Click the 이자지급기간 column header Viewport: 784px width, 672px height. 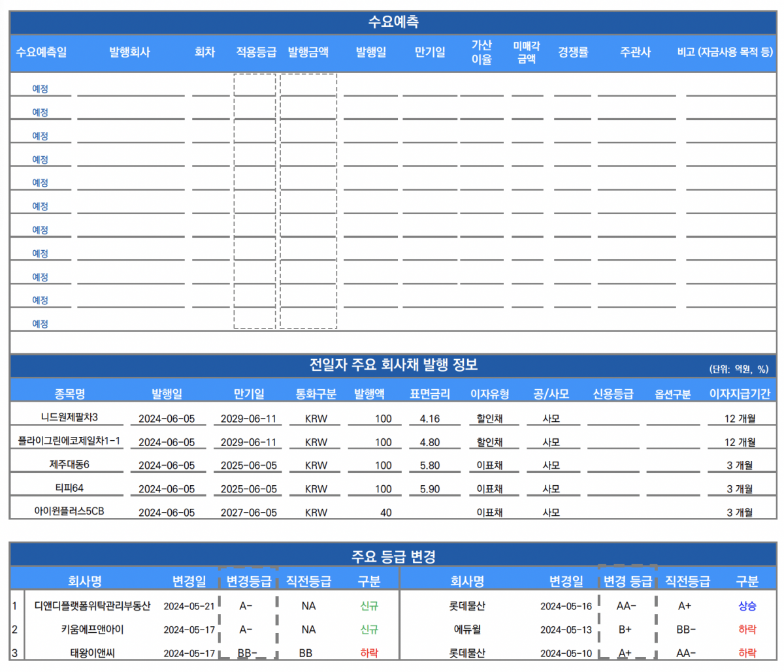pos(740,394)
